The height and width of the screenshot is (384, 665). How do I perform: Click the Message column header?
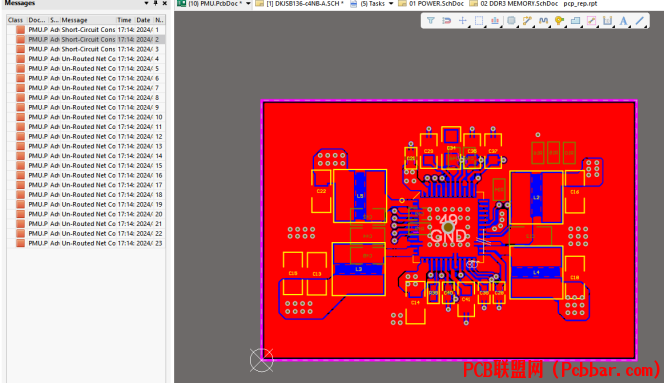tap(74, 20)
